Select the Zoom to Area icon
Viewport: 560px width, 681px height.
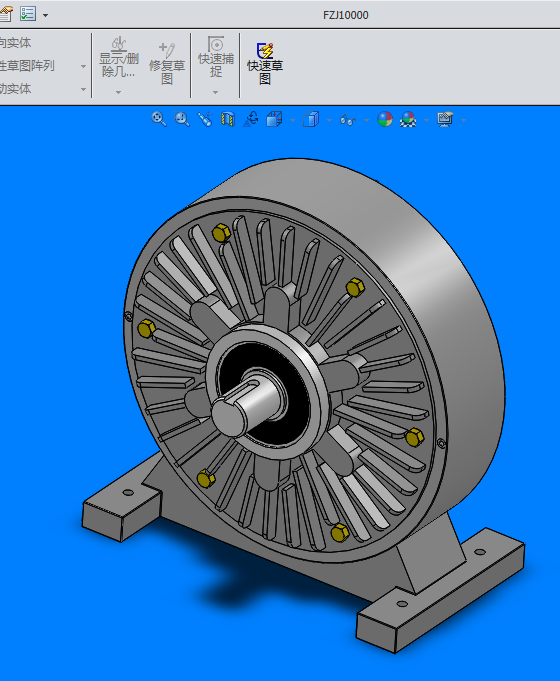182,119
